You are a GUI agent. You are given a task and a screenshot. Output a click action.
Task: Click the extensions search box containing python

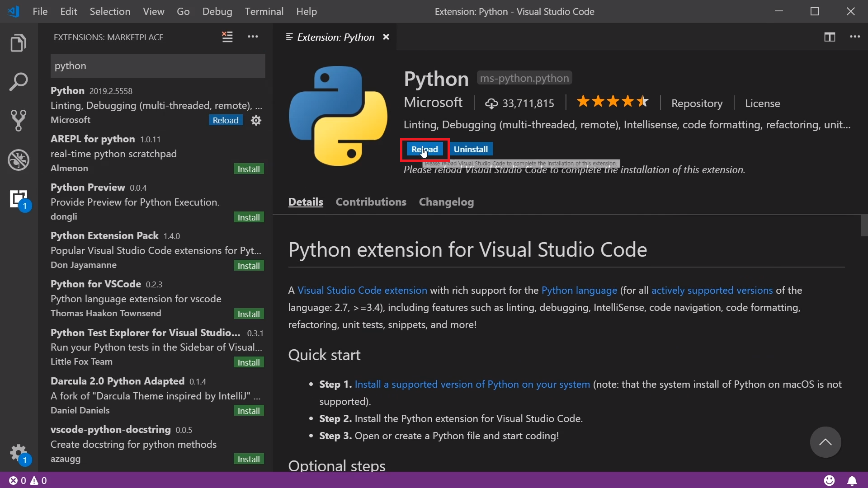point(158,66)
